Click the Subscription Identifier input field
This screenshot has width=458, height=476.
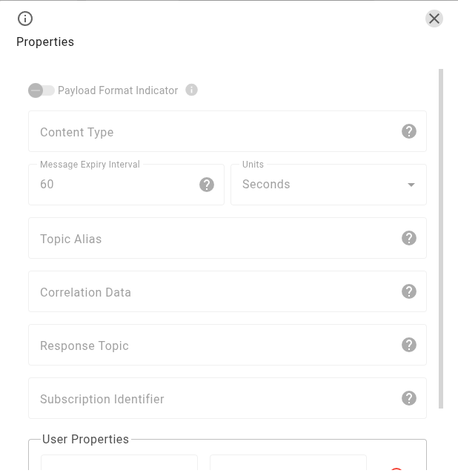pos(215,399)
